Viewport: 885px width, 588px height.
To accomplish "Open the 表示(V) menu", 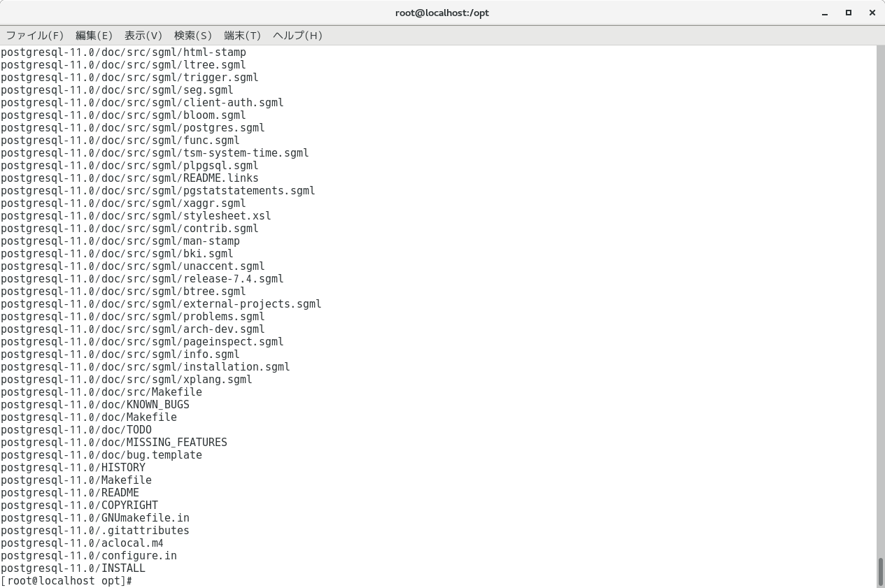I will click(x=143, y=36).
